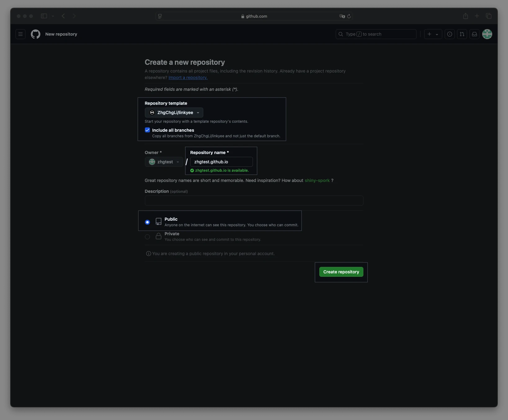Open the user avatar menu

coord(487,34)
